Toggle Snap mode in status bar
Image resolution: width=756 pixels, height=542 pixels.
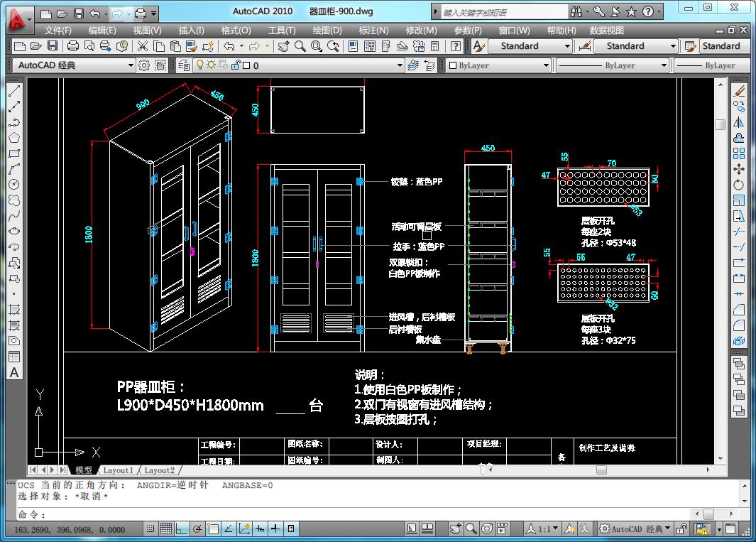click(150, 529)
